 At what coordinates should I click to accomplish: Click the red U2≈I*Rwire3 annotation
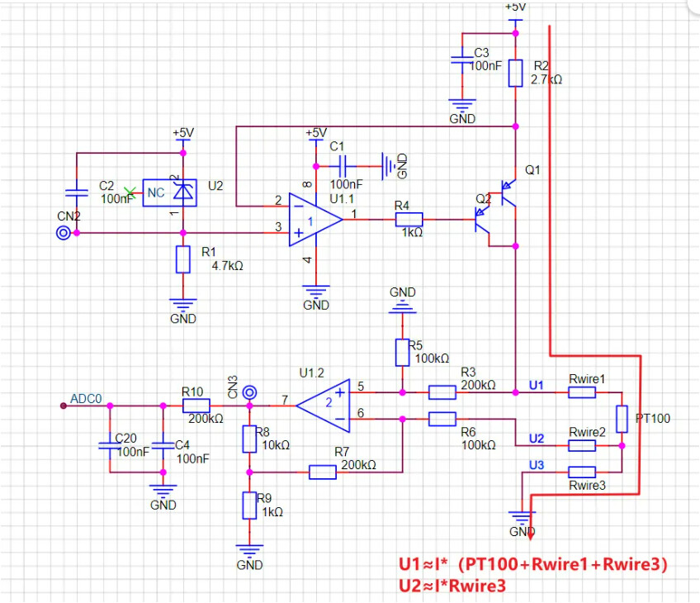tap(452, 586)
